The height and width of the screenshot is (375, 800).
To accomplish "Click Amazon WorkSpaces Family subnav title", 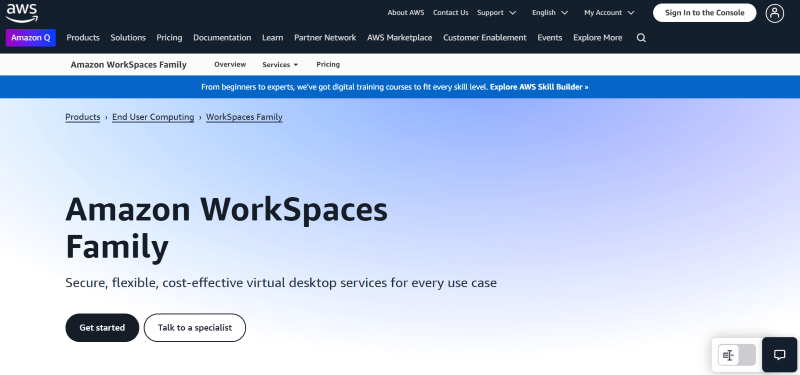I will tap(129, 65).
